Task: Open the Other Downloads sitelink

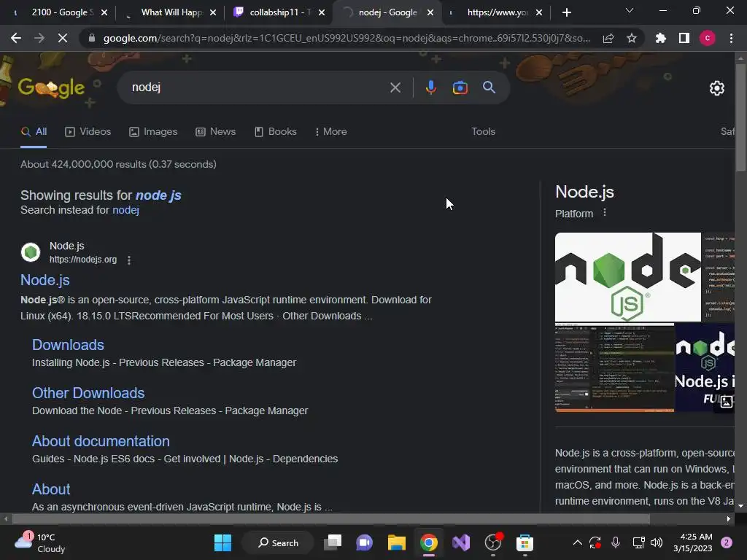Action: [88, 393]
